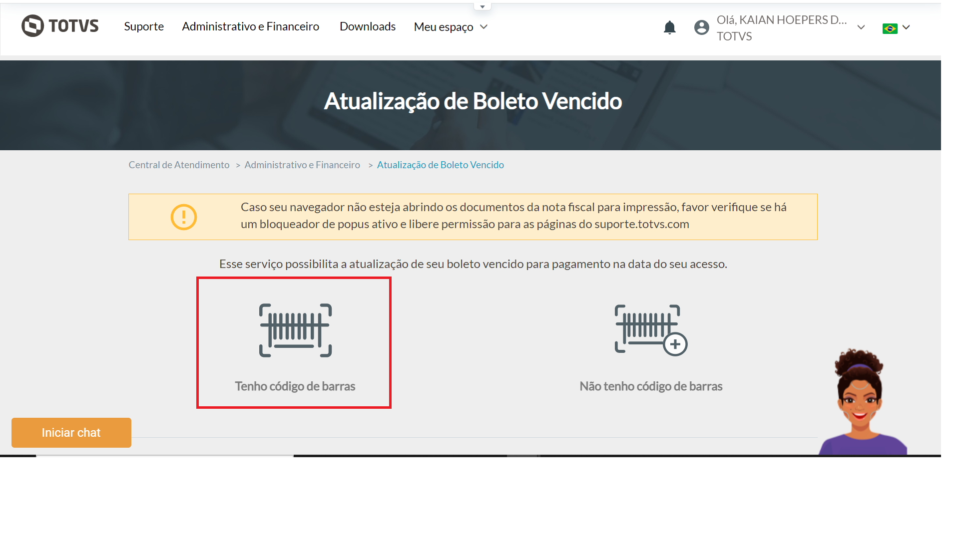967x560 pixels.
Task: Click the Brazilian flag language icon
Action: tap(890, 28)
